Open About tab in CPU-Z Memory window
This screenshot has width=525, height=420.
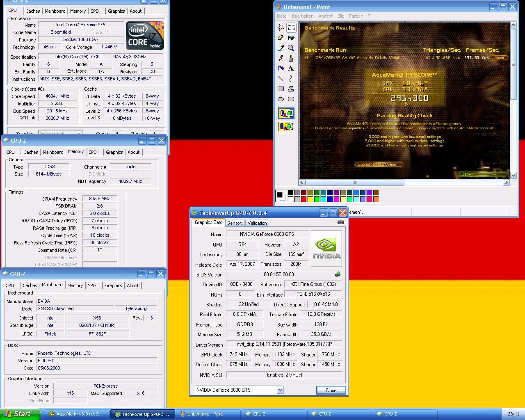click(133, 152)
